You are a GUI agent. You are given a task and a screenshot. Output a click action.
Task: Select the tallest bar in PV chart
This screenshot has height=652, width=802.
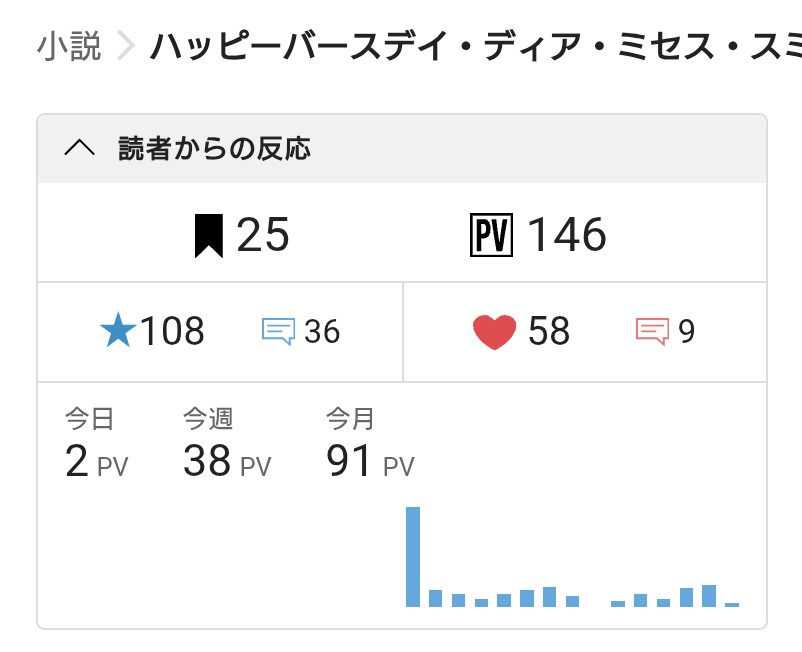(413, 556)
